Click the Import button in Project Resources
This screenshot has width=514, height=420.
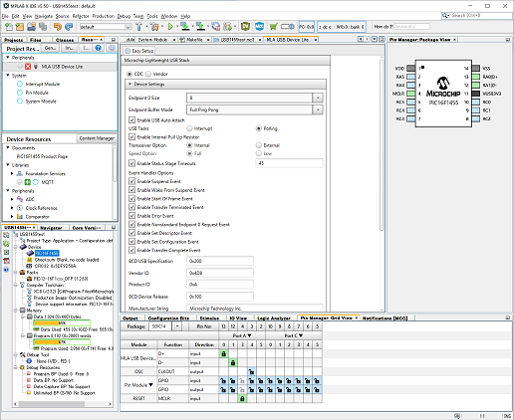pos(69,48)
